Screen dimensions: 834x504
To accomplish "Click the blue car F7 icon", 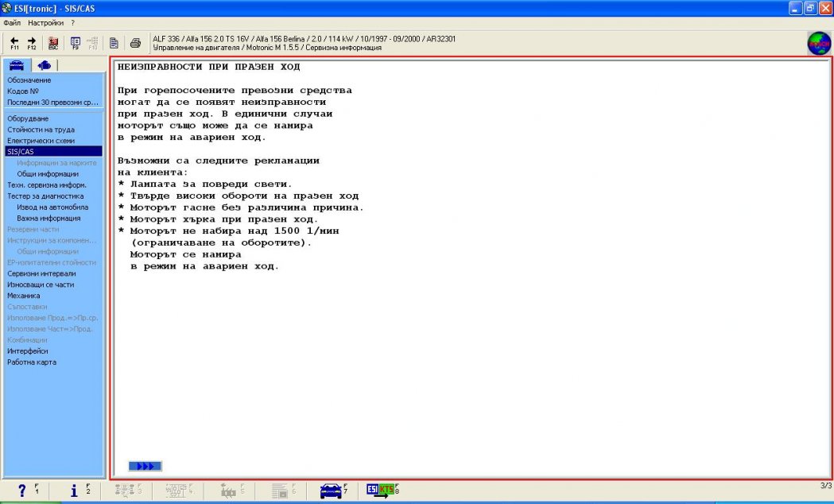I will [x=332, y=491].
